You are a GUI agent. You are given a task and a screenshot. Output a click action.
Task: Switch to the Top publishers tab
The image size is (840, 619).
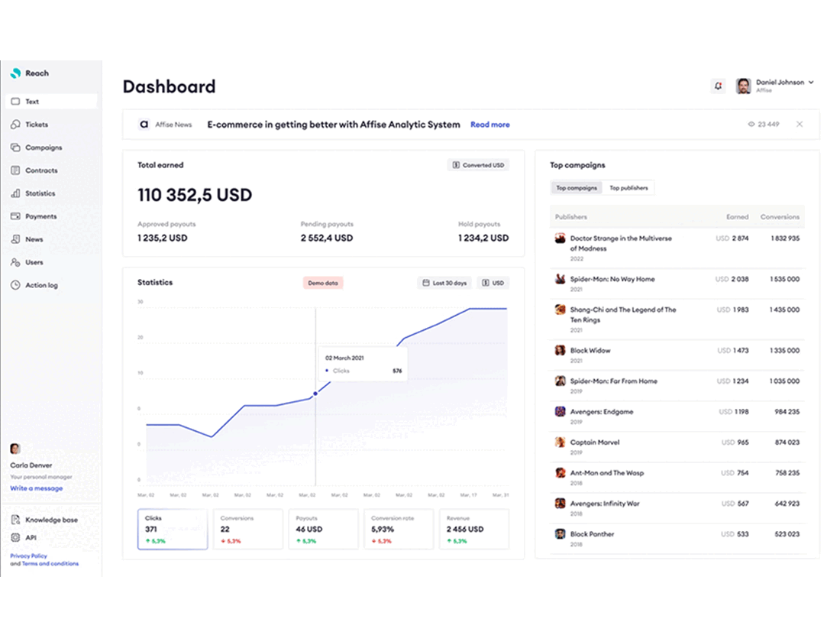pyautogui.click(x=628, y=188)
